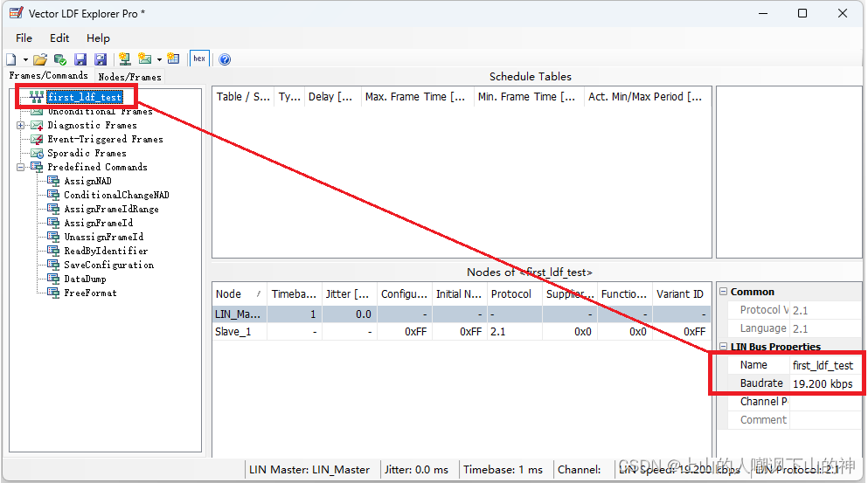
Task: Click the DataDump command icon
Action: pyautogui.click(x=53, y=279)
